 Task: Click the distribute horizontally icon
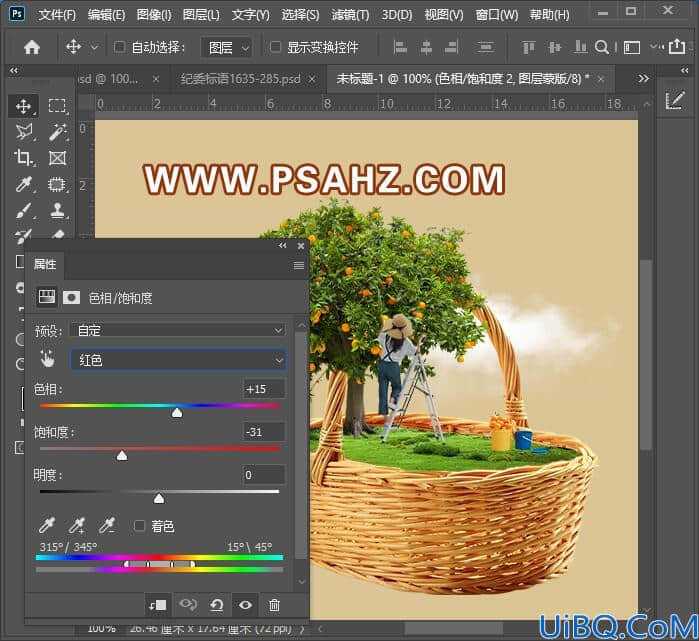pyautogui.click(x=485, y=47)
